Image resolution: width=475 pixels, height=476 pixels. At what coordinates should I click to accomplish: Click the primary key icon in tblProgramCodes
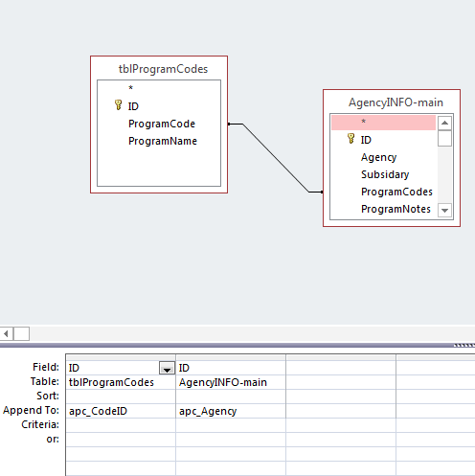[118, 105]
